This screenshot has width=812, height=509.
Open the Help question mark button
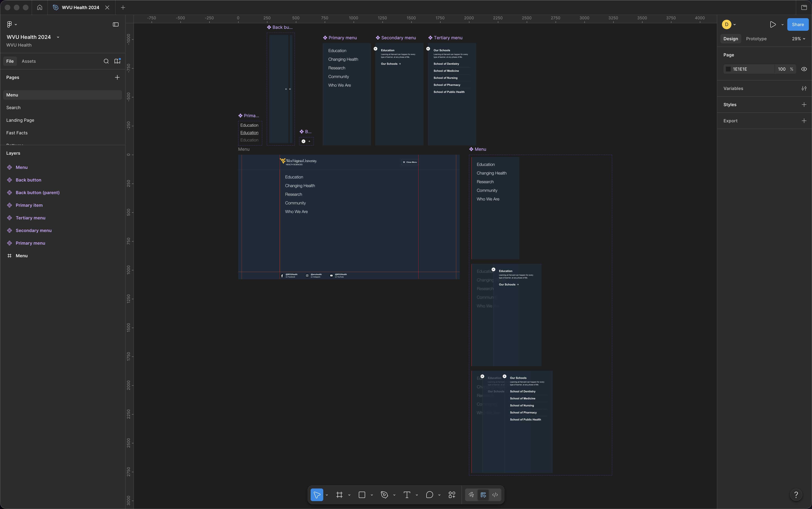[796, 495]
